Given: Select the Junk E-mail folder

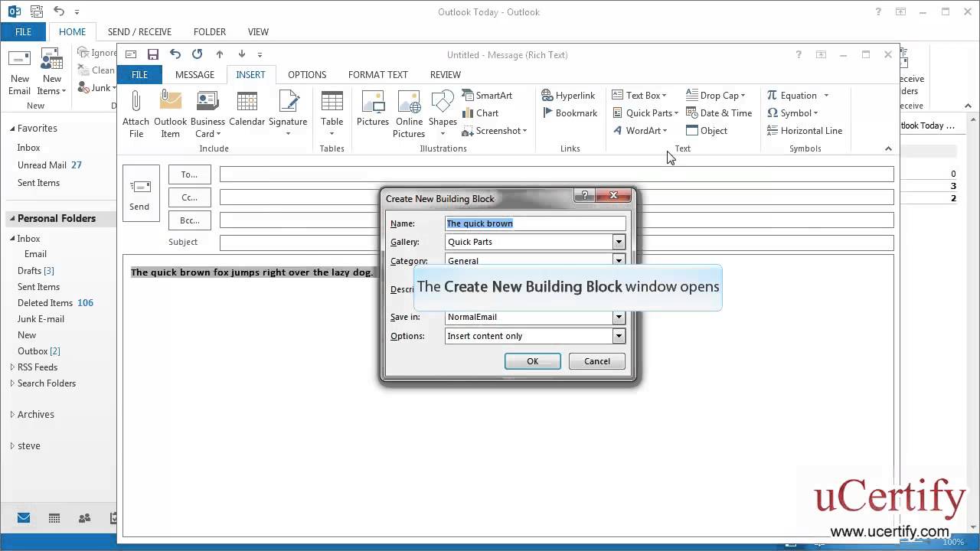Looking at the screenshot, I should pyautogui.click(x=41, y=319).
